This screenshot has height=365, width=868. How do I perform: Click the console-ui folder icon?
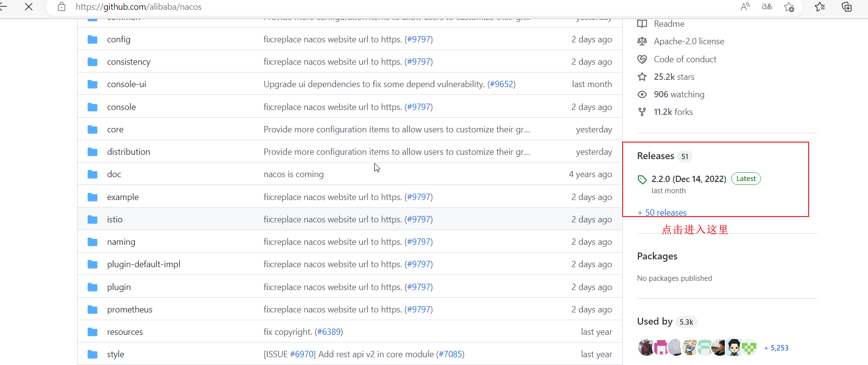tap(92, 84)
